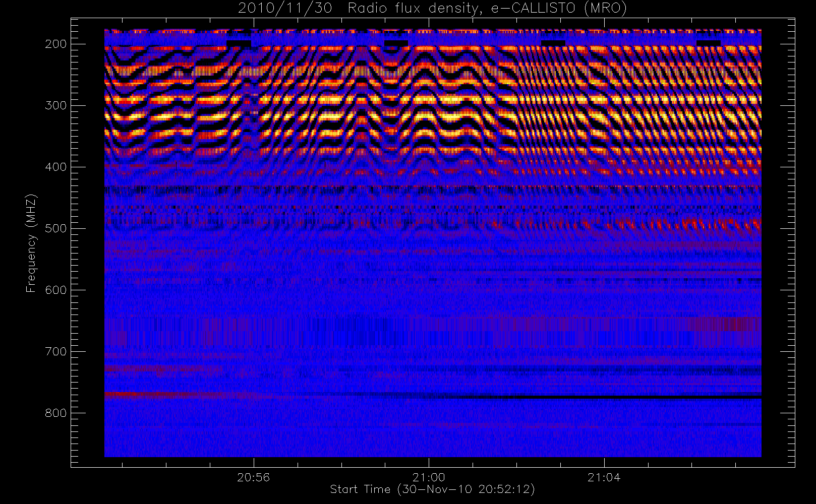This screenshot has height=504, width=816.
Task: Click the 21:00 time tick label
Action: [429, 477]
